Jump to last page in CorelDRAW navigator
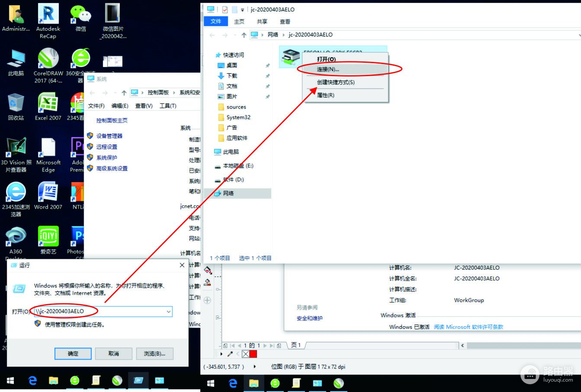581x392 pixels. [x=271, y=346]
